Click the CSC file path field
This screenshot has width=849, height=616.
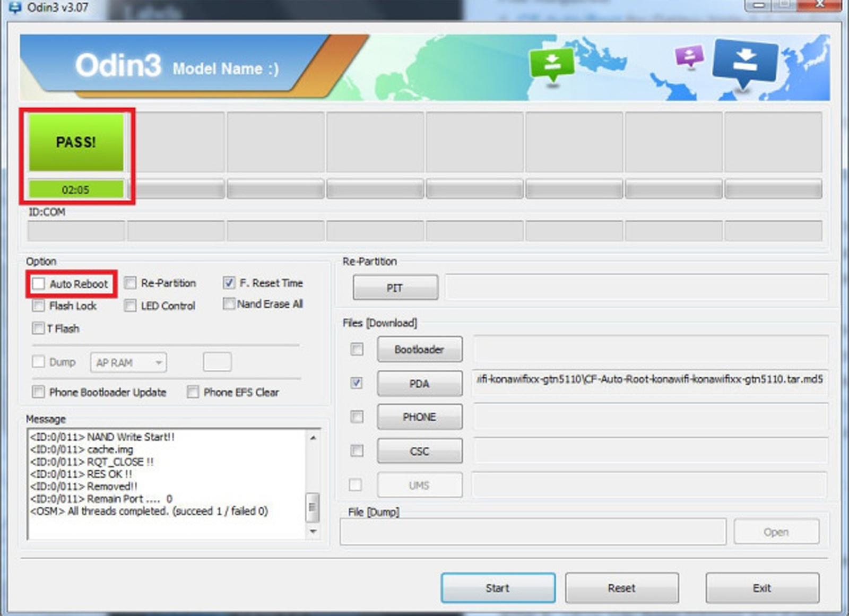(x=650, y=451)
